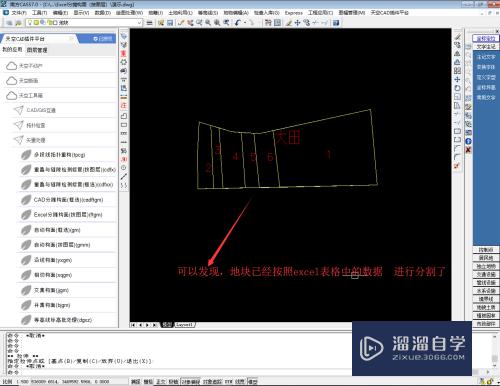
Task: Click the 文字注记 button in right panel
Action: tap(485, 47)
